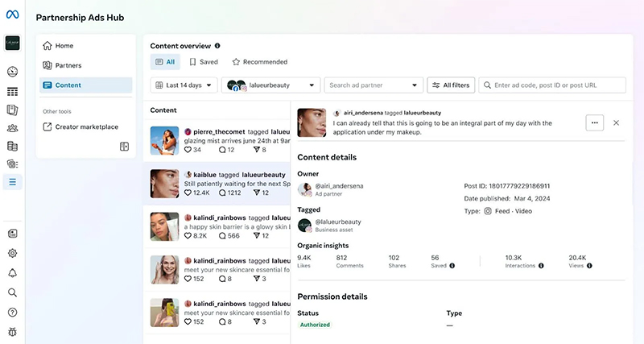Open the table grid icon in left rail
The image size is (644, 344).
(x=12, y=91)
